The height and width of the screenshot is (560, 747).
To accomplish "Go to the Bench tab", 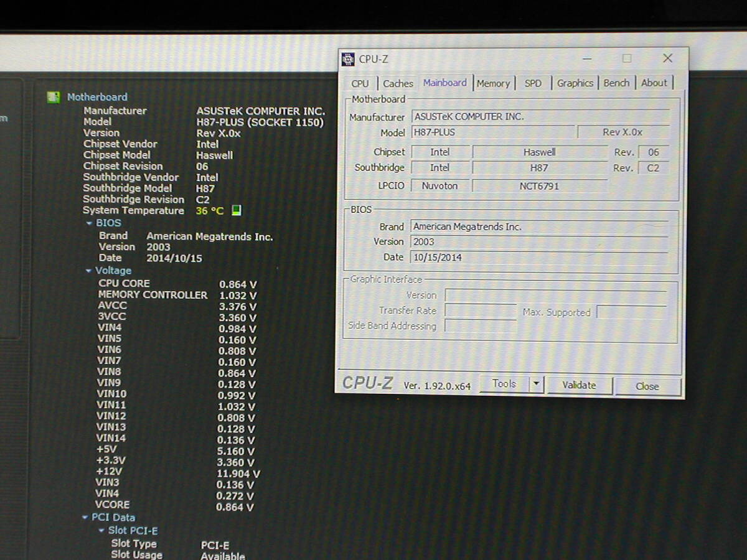I will 616,83.
